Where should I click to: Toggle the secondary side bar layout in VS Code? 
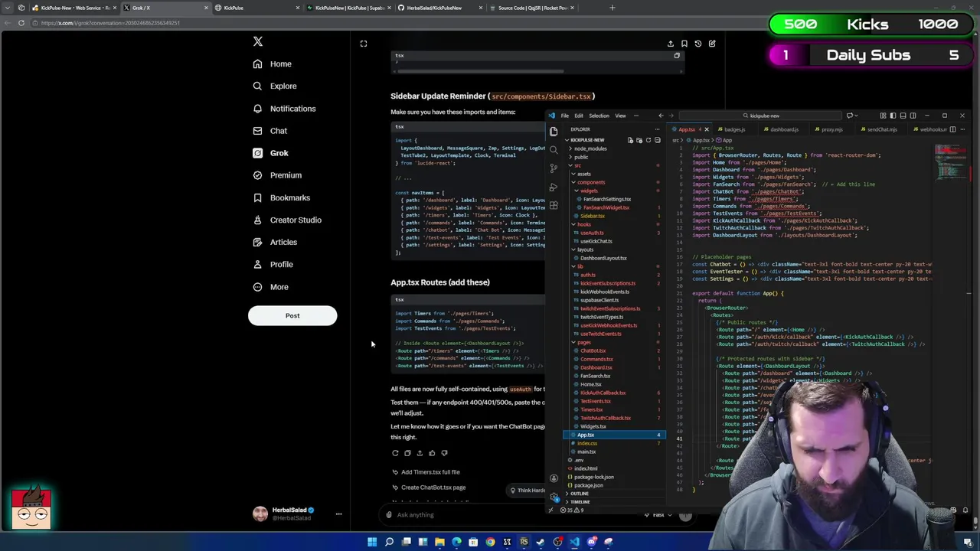(x=912, y=116)
